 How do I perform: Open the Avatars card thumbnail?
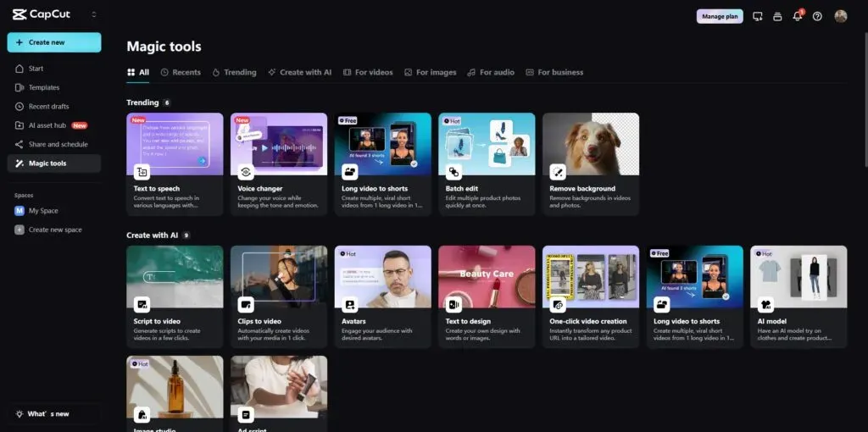[x=383, y=277]
